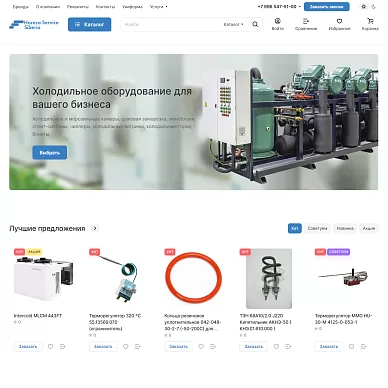This screenshot has height=388, width=388.
Task: Select the Хит offers tab
Action: (295, 228)
